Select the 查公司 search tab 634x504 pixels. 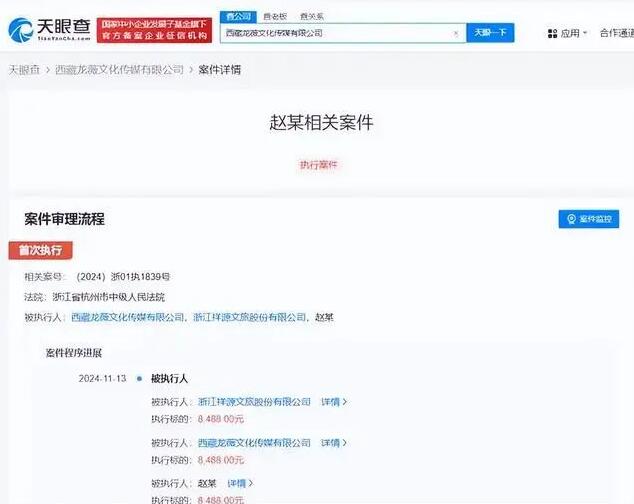239,17
